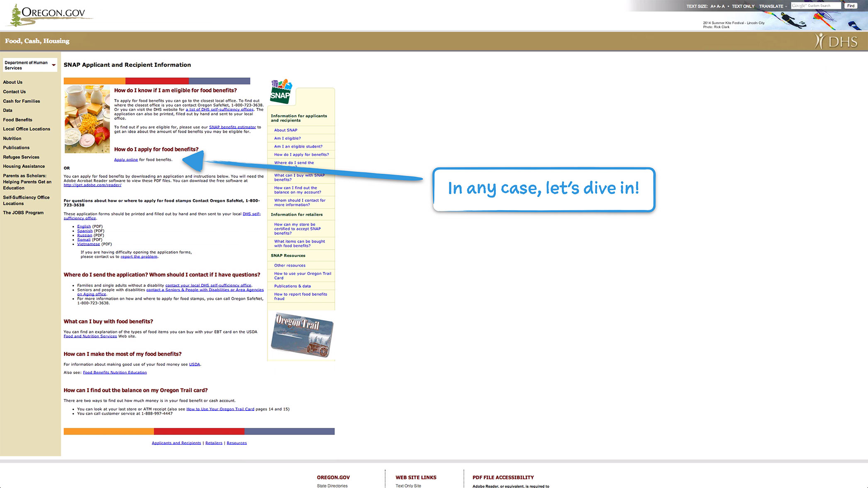Open How can I find out the balance link

coord(297,190)
